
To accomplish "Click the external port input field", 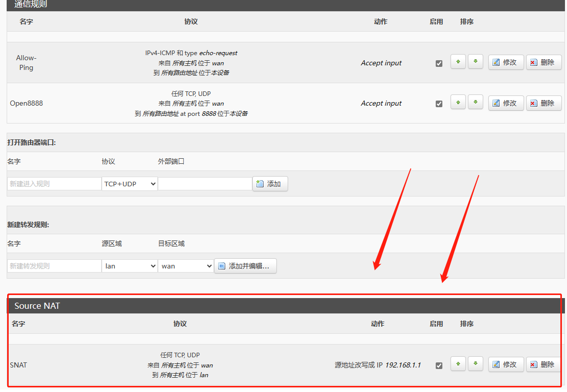I will [x=204, y=184].
